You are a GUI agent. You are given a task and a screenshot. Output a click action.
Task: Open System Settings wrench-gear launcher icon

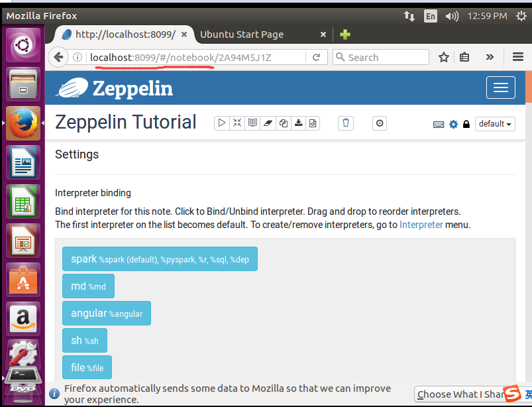pyautogui.click(x=23, y=354)
